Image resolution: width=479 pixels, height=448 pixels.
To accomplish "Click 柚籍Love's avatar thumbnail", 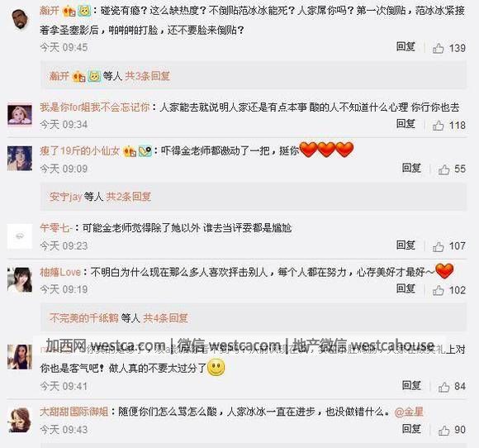I will 20,280.
